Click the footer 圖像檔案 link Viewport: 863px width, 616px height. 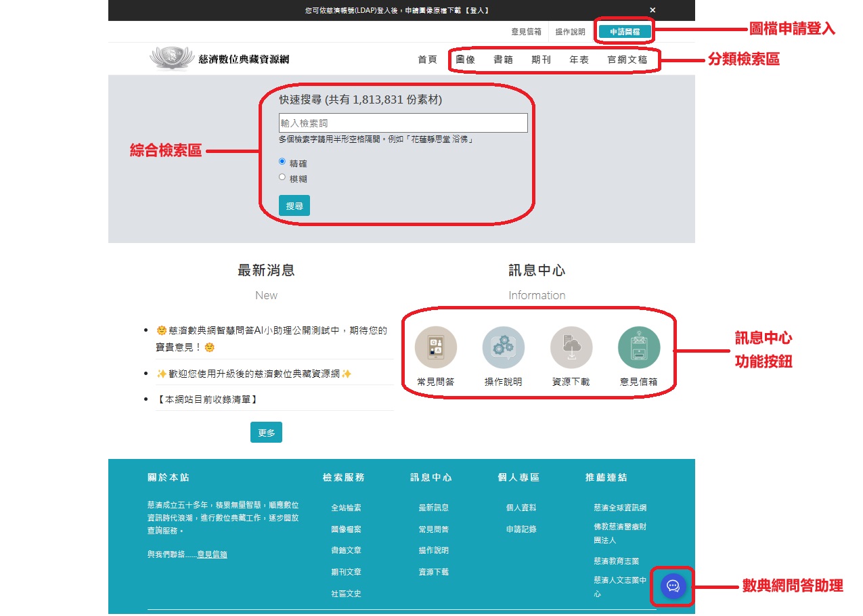(346, 529)
